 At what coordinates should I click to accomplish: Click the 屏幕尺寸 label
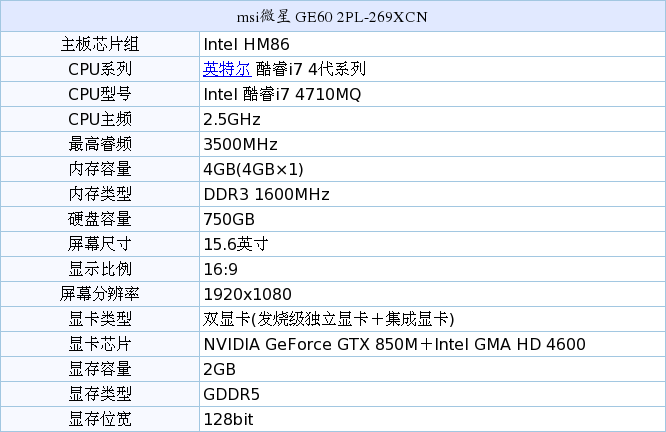[x=100, y=244]
